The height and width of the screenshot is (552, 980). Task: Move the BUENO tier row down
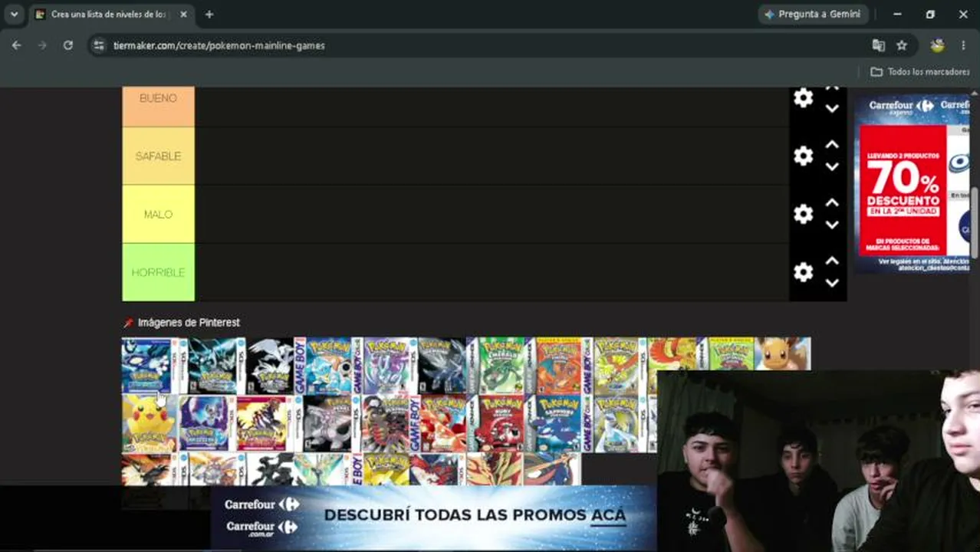point(832,108)
